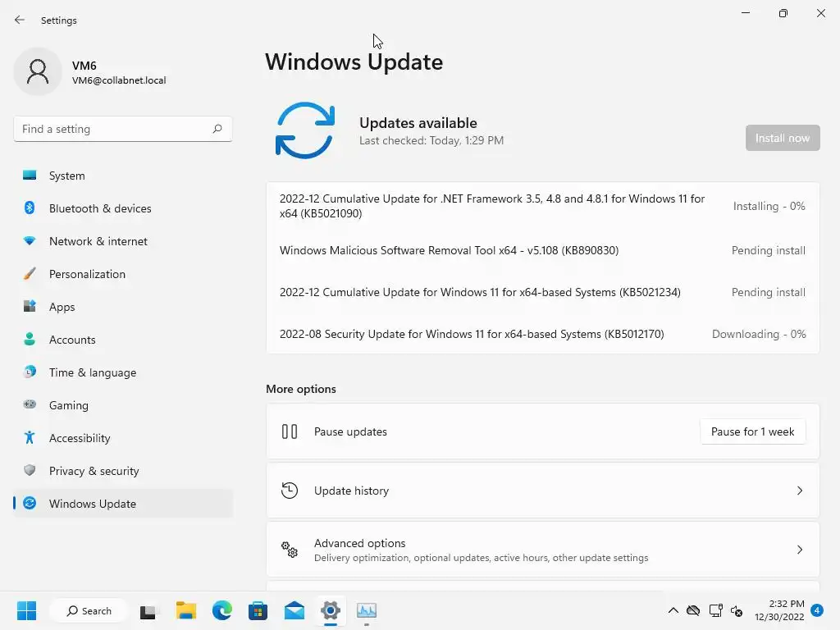This screenshot has width=840, height=630.
Task: Click the Privacy & security shield icon
Action: pyautogui.click(x=30, y=470)
